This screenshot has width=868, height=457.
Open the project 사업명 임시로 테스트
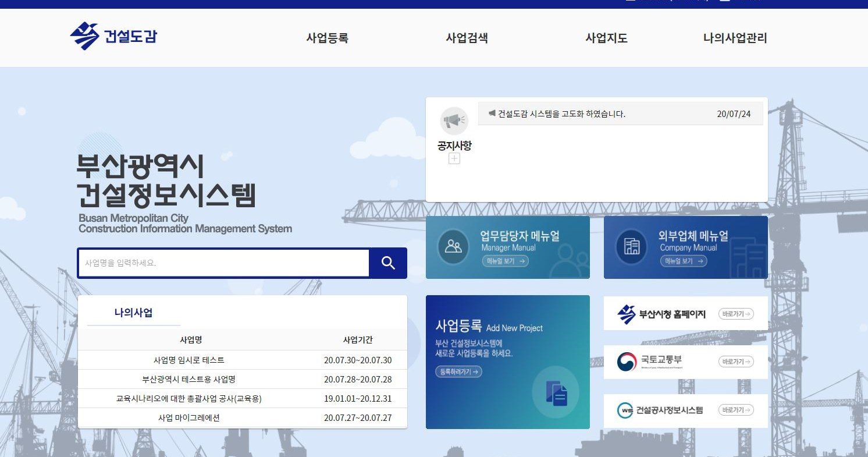pyautogui.click(x=189, y=360)
